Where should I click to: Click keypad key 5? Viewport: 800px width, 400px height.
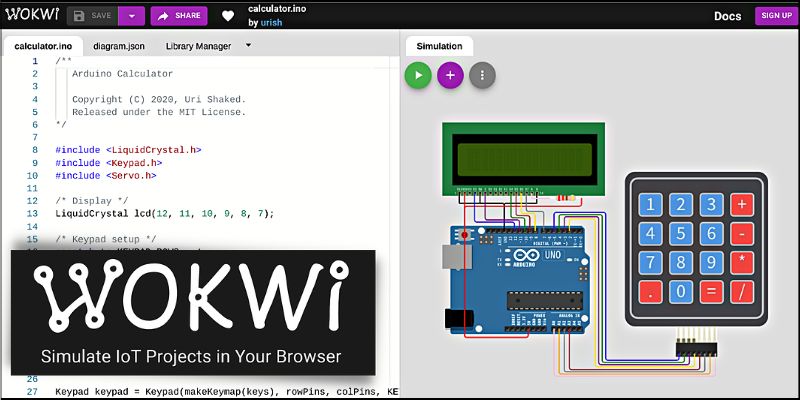tap(681, 234)
